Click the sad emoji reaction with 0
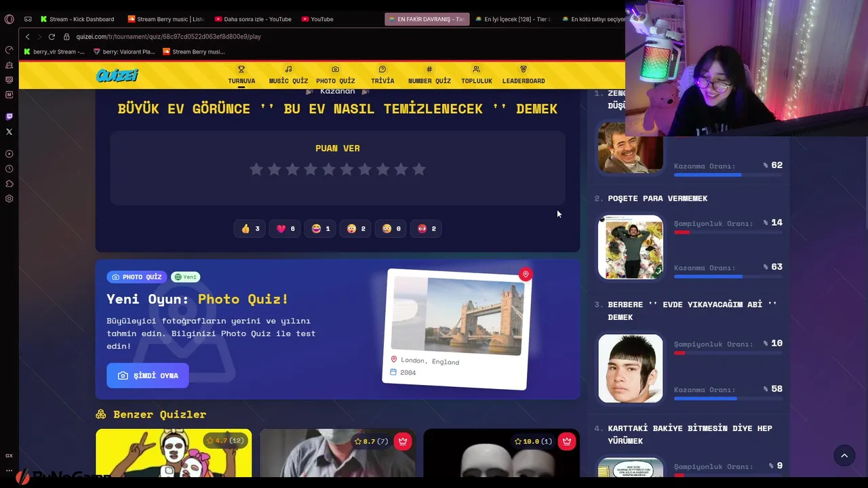868x488 pixels. point(391,228)
